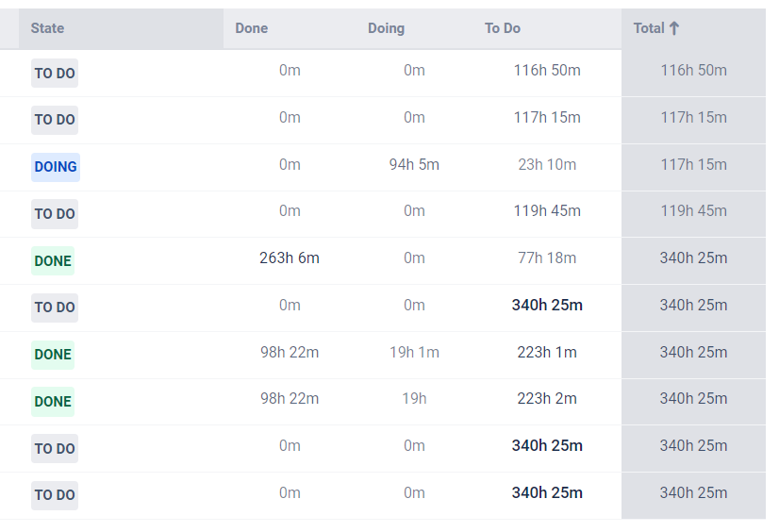This screenshot has height=532, width=779.
Task: Click the 77h 18m To Do value
Action: tap(547, 258)
